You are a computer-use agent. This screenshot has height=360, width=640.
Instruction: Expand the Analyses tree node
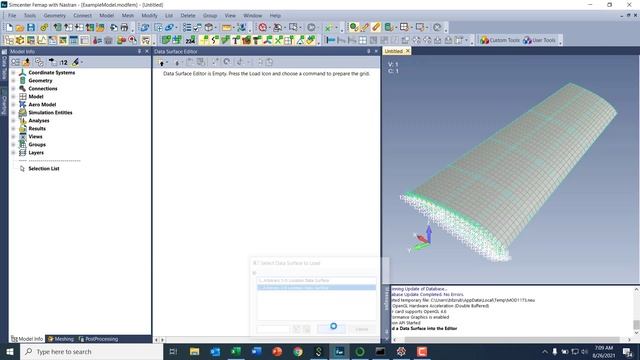(x=13, y=121)
